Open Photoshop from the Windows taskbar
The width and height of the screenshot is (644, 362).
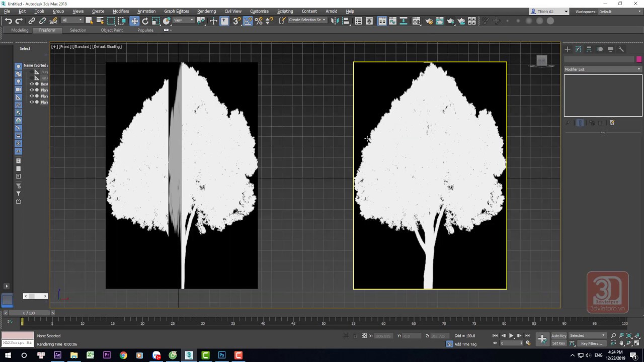[222, 355]
